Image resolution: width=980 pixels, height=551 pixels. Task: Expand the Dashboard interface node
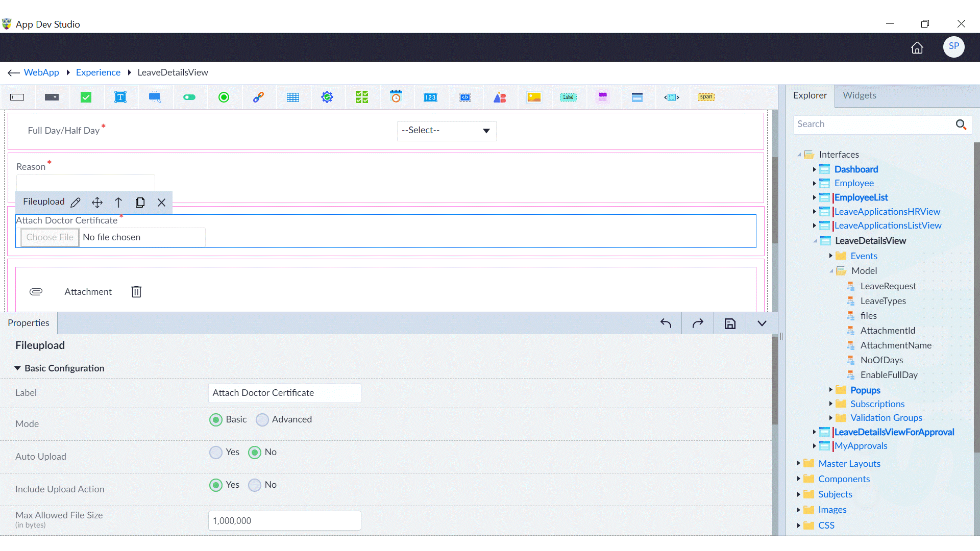click(814, 169)
